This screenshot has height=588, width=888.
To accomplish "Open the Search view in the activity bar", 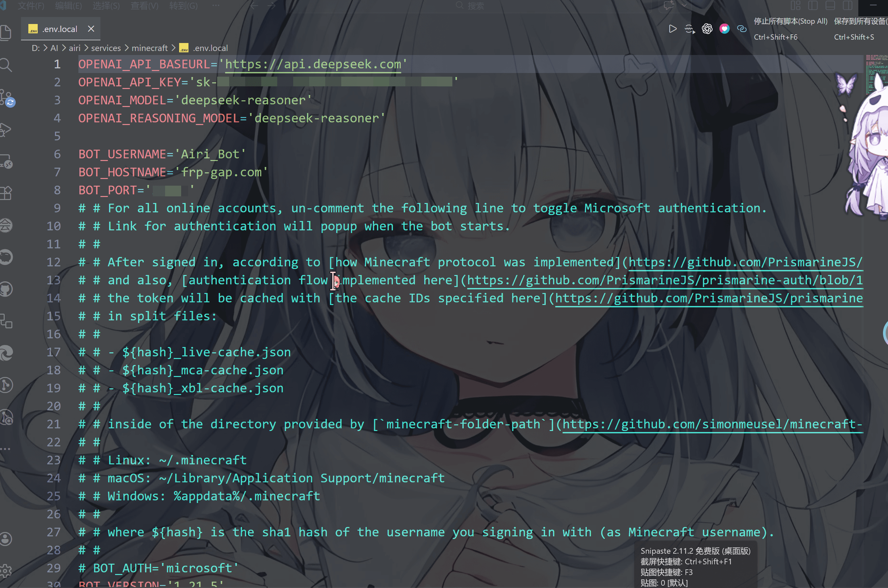I will pyautogui.click(x=6, y=65).
